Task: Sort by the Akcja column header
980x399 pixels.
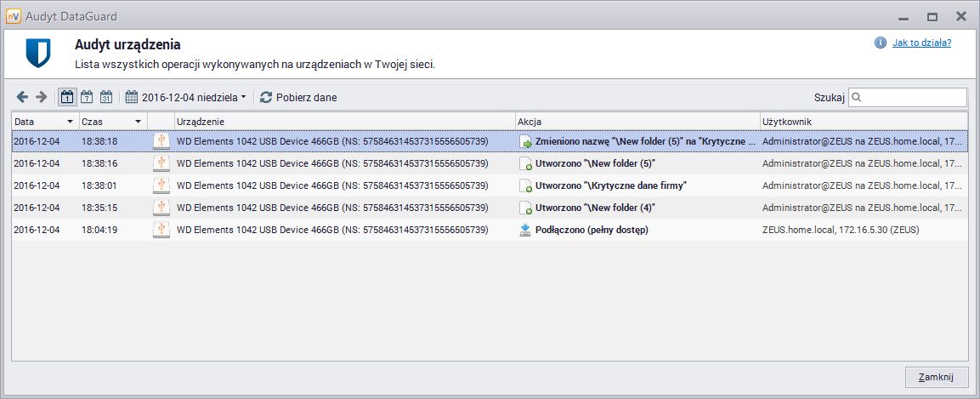Action: pos(637,121)
